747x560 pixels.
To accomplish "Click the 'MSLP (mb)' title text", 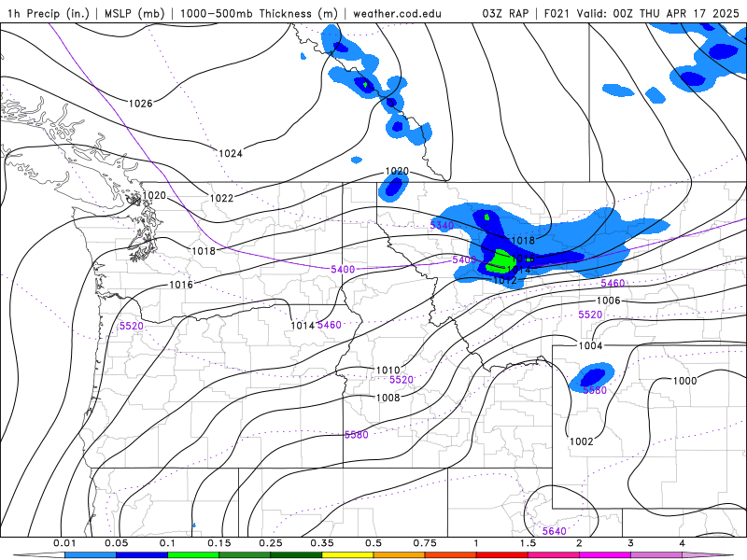I will coord(134,13).
